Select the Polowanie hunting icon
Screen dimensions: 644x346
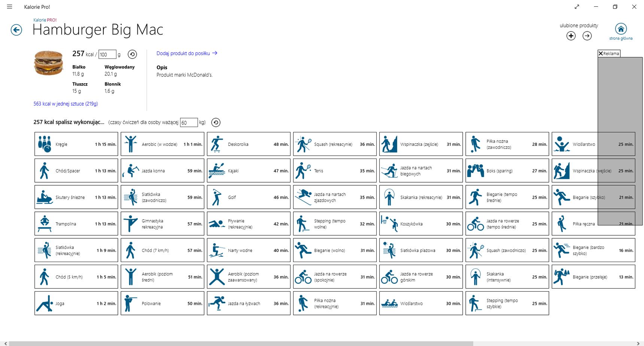pyautogui.click(x=131, y=304)
